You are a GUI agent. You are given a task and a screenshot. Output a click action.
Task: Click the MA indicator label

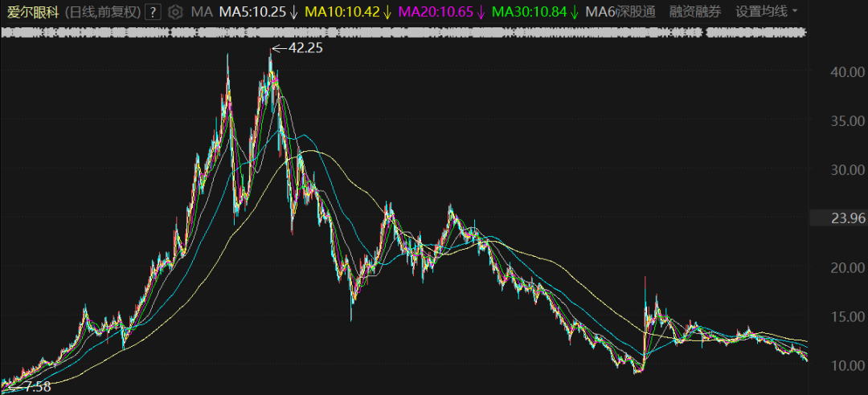click(x=202, y=11)
